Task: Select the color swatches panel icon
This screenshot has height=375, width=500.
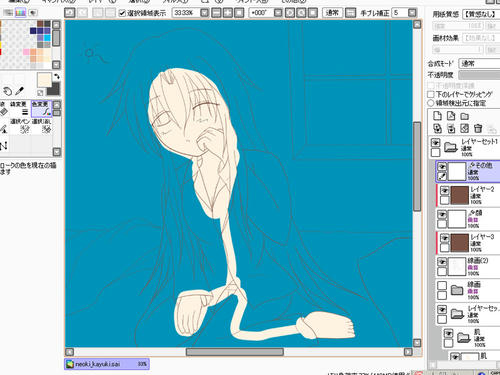Action: pyautogui.click(x=20, y=13)
